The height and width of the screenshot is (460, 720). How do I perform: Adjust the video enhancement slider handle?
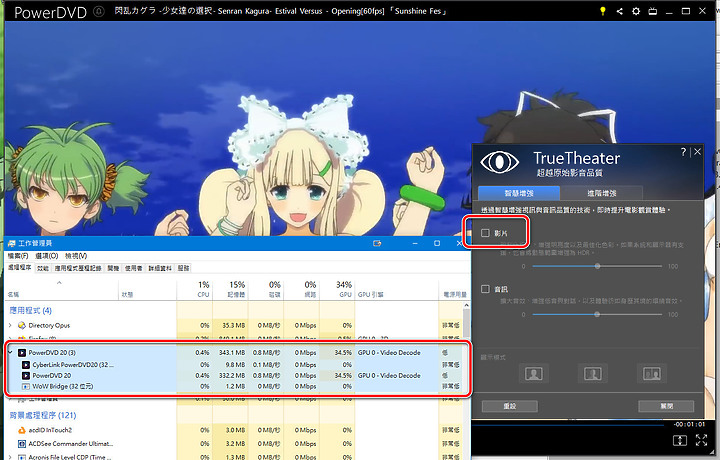point(597,266)
